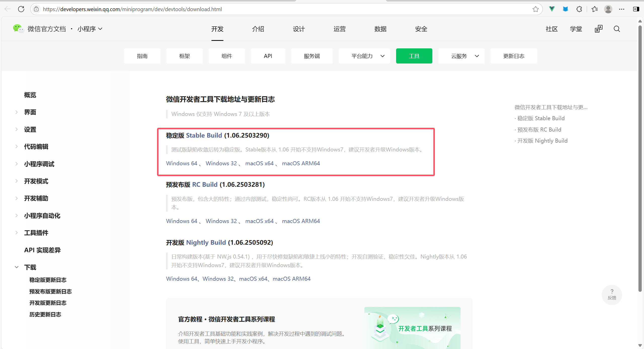Open the browser extensions puzzle icon
Viewport: 644px width, 349px height.
click(579, 9)
